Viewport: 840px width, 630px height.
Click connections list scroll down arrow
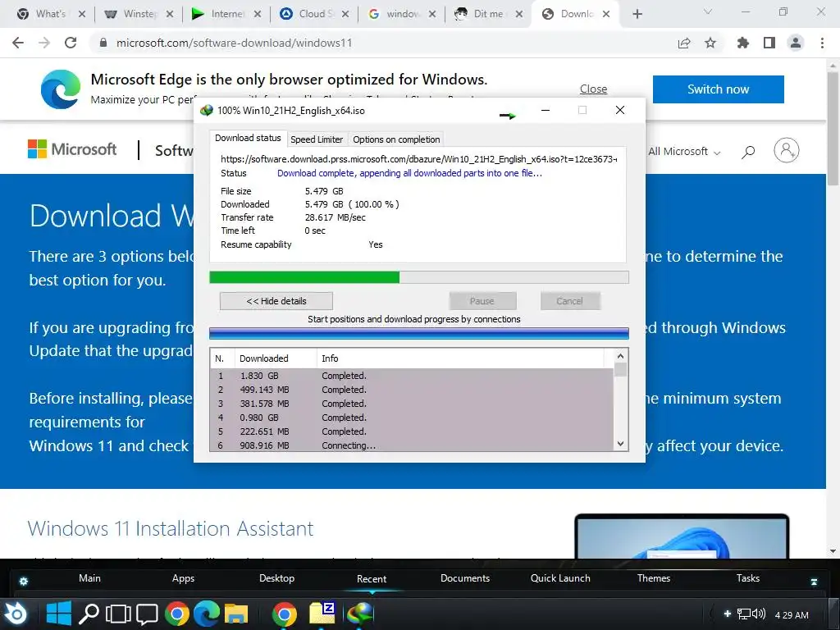(x=620, y=444)
